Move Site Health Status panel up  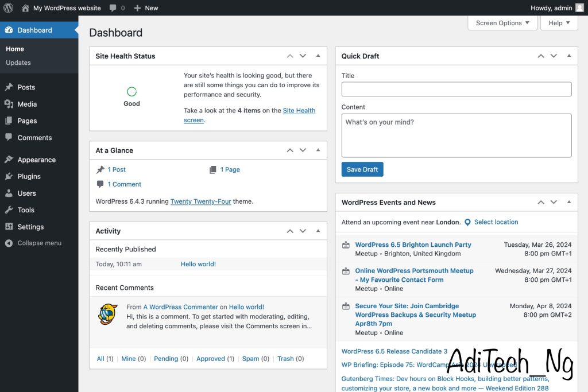[x=290, y=56]
